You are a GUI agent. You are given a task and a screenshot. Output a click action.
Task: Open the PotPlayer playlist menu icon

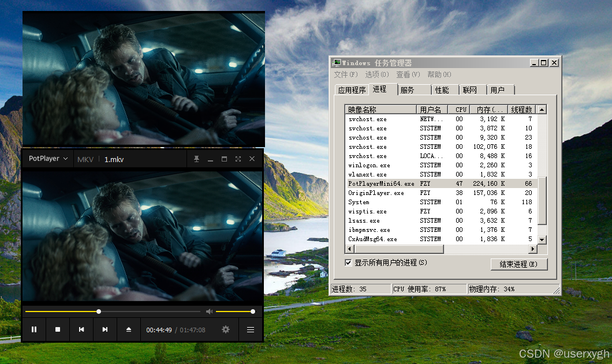click(251, 329)
